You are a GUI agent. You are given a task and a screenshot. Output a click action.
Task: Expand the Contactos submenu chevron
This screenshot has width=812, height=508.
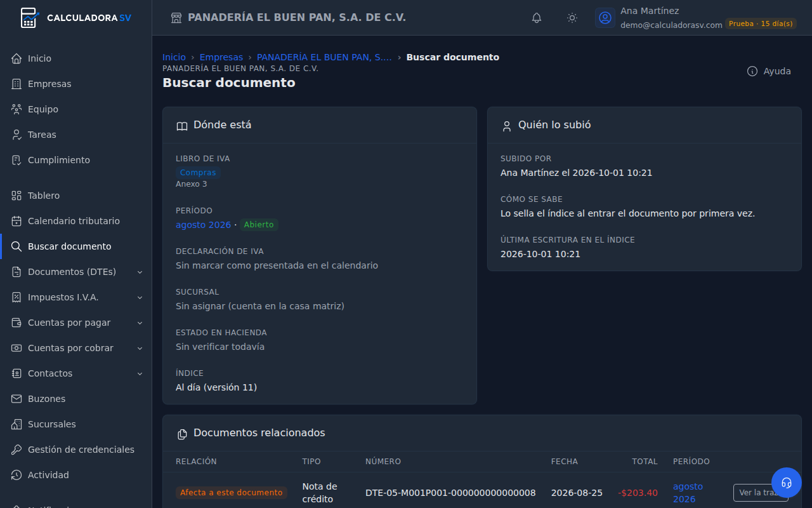pyautogui.click(x=140, y=373)
